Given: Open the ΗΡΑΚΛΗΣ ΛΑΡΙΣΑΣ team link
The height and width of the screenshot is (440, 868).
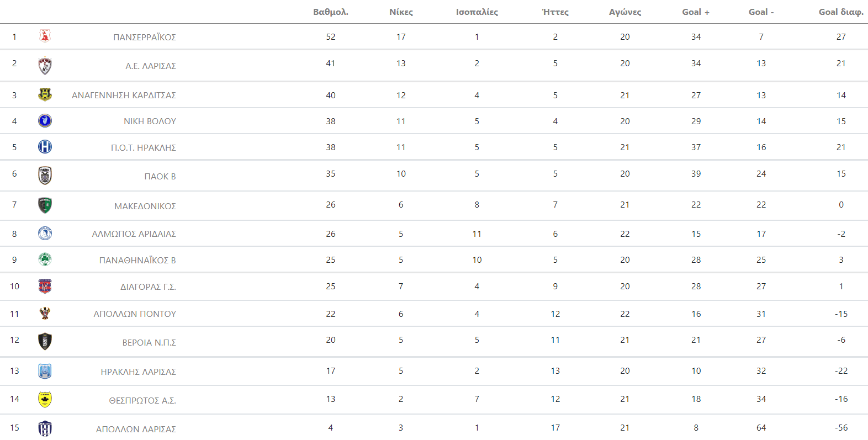Looking at the screenshot, I should 138,372.
